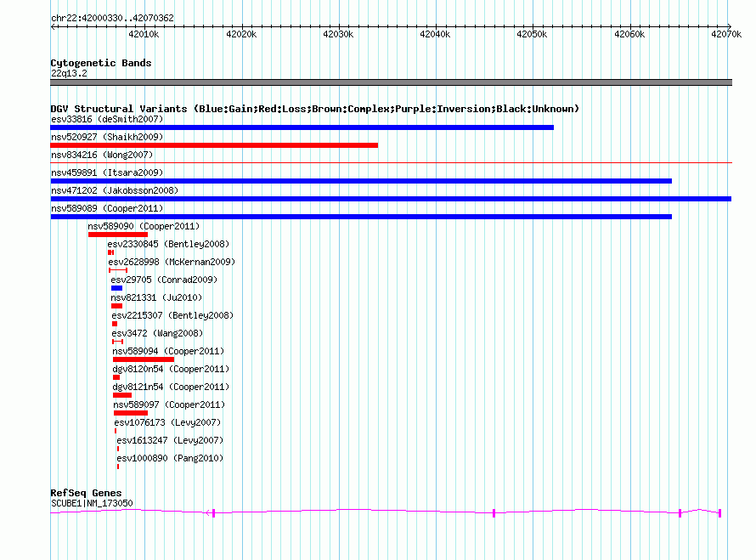
Task: Select the esv2330845 (Bentley2008) variant label
Action: click(x=168, y=244)
